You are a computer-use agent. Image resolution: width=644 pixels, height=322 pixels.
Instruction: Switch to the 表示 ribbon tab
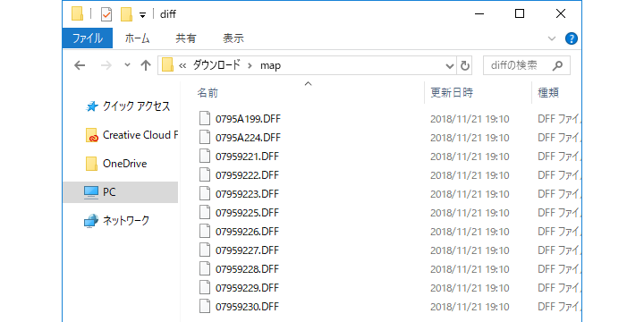point(233,38)
